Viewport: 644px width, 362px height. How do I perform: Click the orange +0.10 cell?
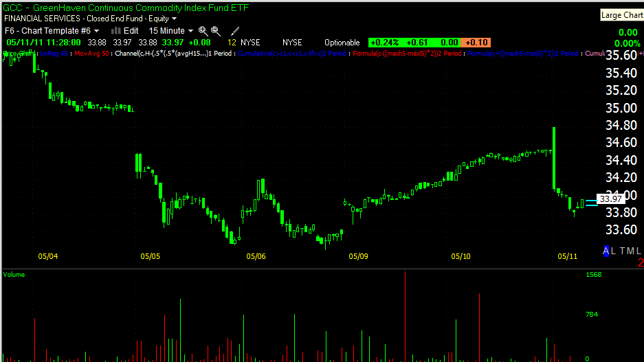point(476,43)
